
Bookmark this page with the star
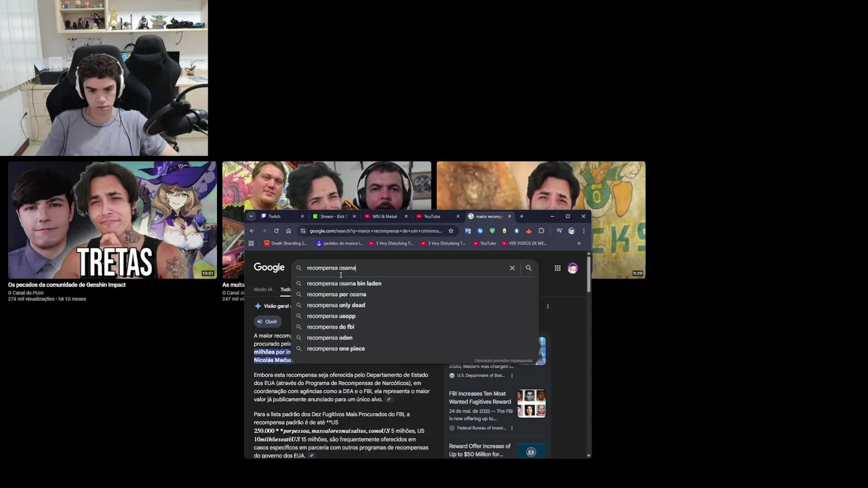(451, 230)
